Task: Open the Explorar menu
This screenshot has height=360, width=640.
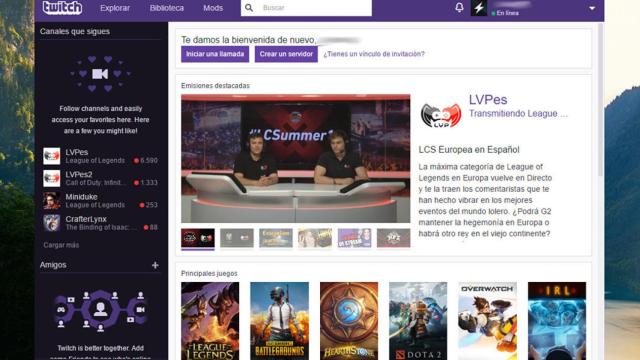Action: (115, 8)
